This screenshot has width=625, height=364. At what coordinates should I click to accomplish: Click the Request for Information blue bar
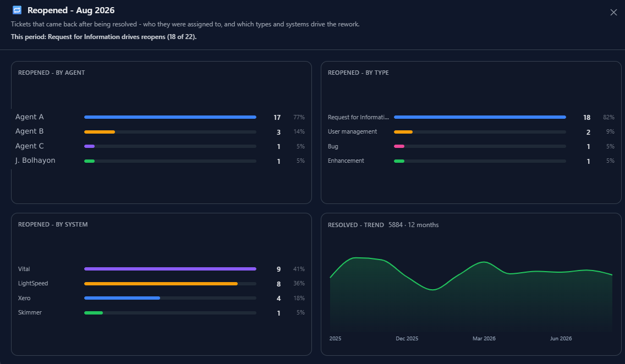tap(480, 117)
